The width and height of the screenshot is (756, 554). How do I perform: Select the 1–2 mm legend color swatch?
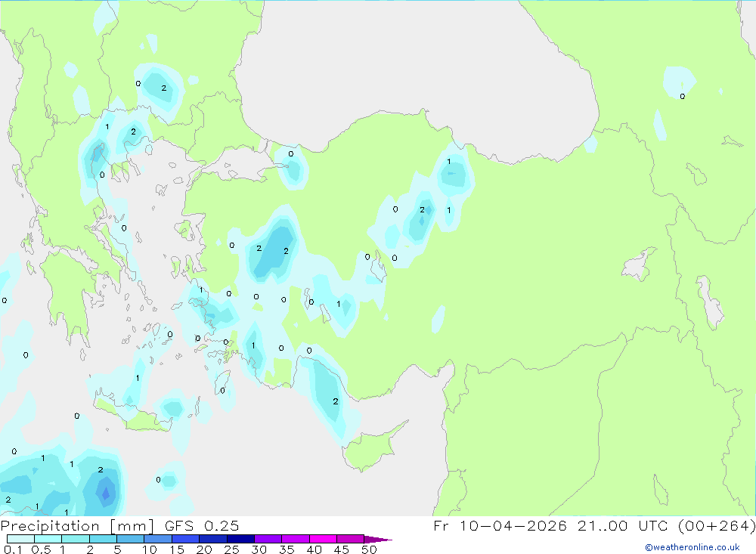click(x=75, y=539)
